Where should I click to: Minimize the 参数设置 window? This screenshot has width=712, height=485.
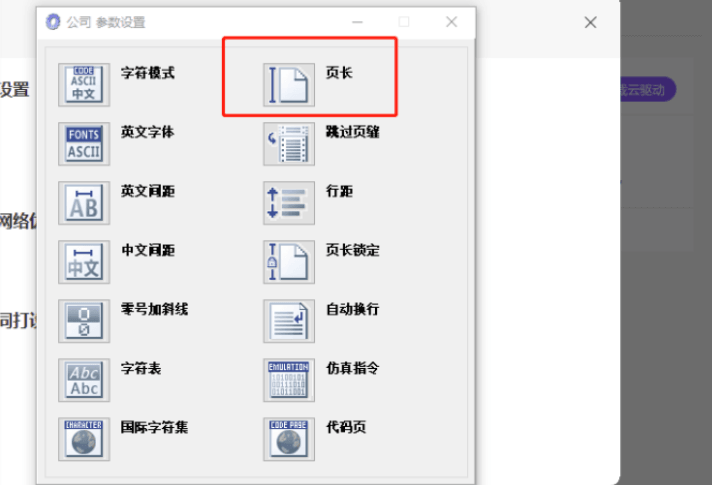357,22
